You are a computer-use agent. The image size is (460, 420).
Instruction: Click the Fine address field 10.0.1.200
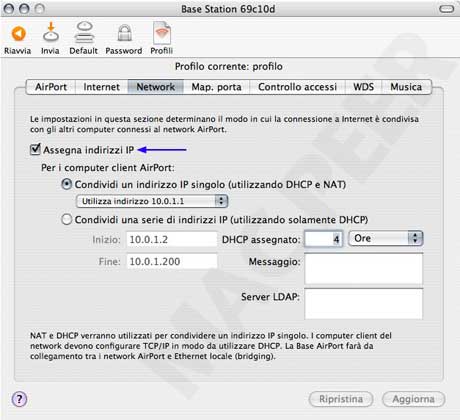[x=172, y=261]
